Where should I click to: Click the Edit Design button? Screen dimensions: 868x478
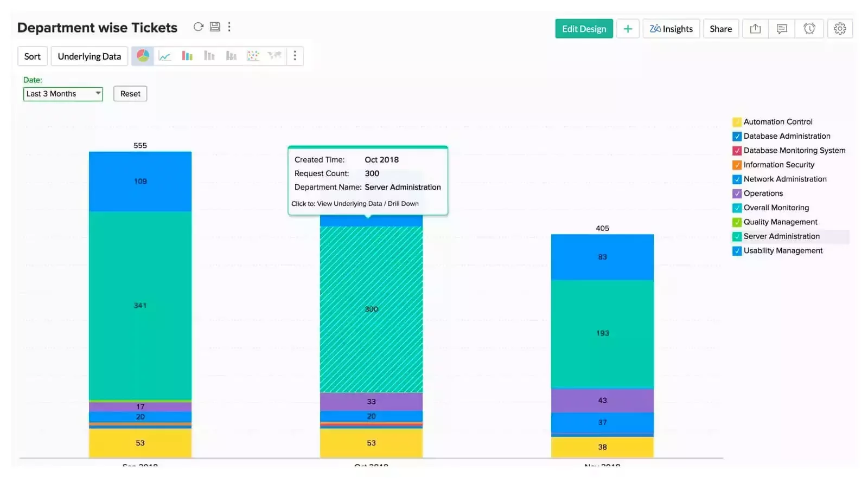584,29
